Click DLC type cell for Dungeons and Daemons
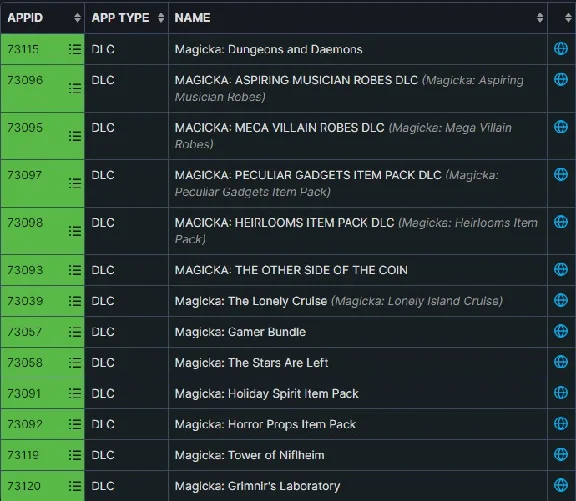The width and height of the screenshot is (576, 501). click(x=126, y=49)
